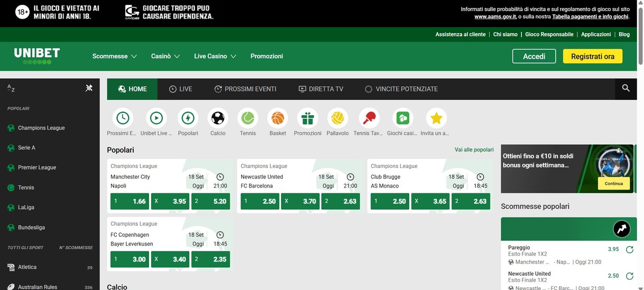Click clock icon on Newcastle United match card
The width and height of the screenshot is (644, 290).
click(350, 177)
